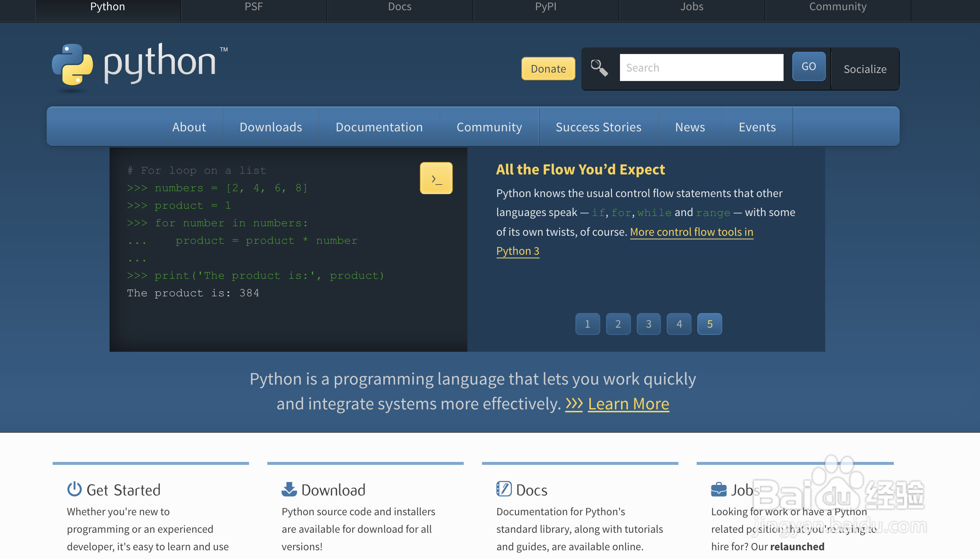Open the Success Stories menu item
This screenshot has height=559, width=980.
(x=598, y=127)
